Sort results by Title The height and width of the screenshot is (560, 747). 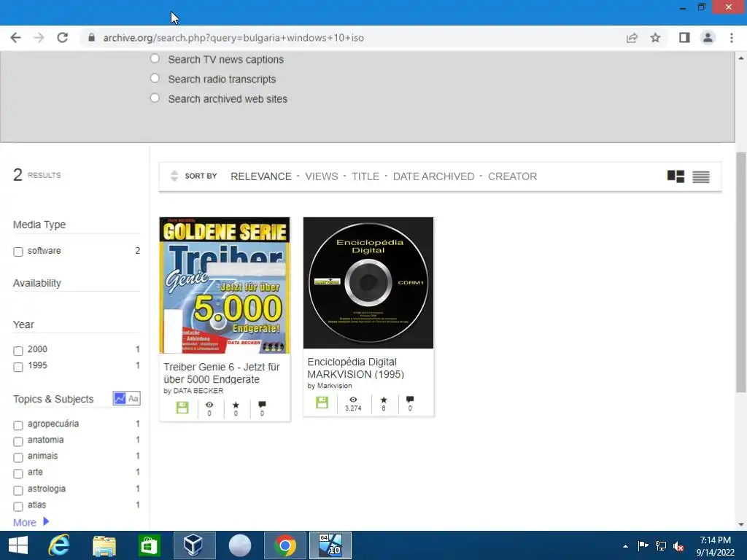tap(365, 176)
